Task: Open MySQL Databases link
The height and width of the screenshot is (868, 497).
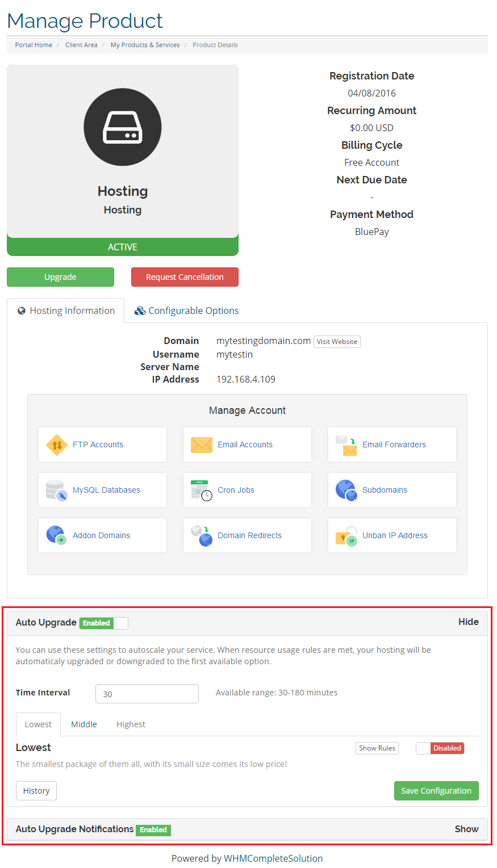Action: (x=106, y=490)
